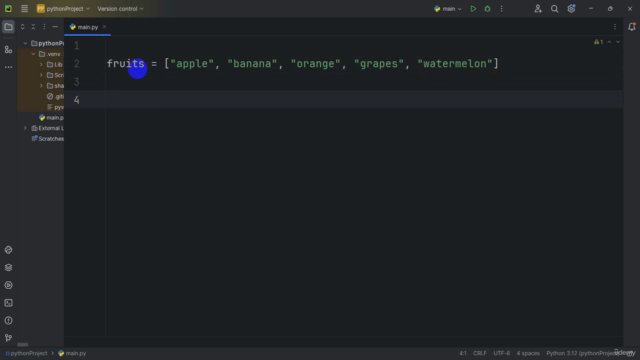
Task: Click line number 4 in the gutter
Action: coord(77,100)
